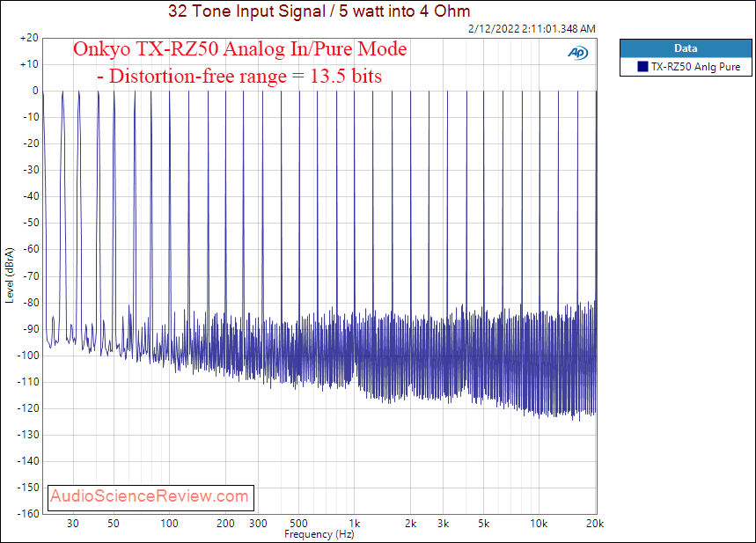This screenshot has width=756, height=543.
Task: Click the "200" frequency axis tick
Action: coord(225,524)
